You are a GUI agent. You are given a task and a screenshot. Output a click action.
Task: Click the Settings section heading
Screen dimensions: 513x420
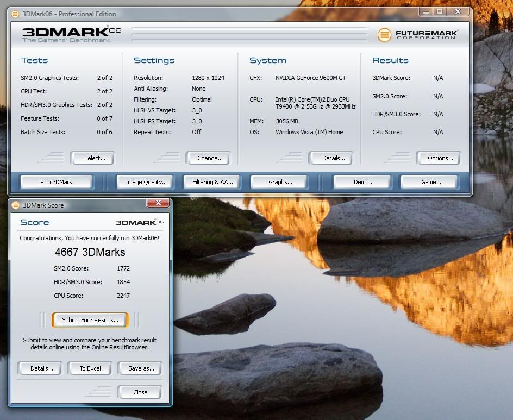point(154,60)
